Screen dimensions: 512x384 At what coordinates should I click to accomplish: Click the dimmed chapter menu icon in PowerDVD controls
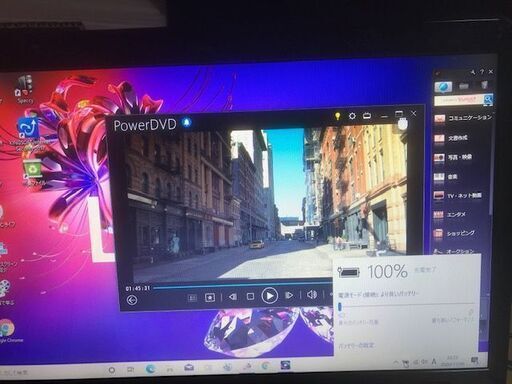[x=192, y=298]
